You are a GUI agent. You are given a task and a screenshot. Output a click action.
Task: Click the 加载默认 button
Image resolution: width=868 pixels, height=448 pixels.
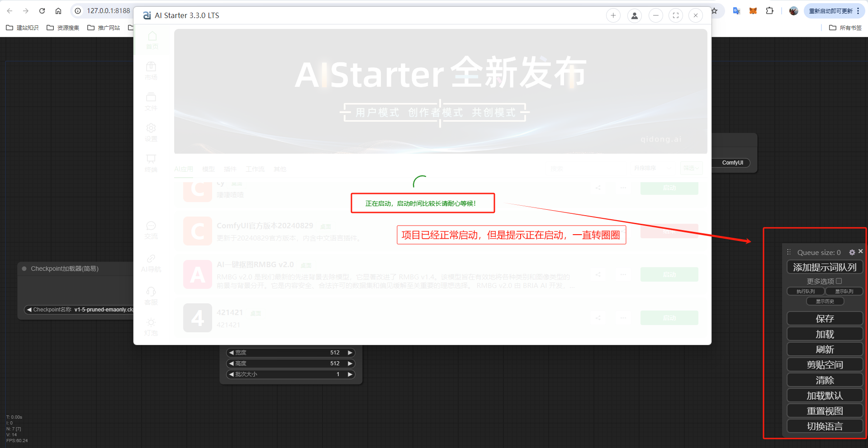pyautogui.click(x=825, y=395)
